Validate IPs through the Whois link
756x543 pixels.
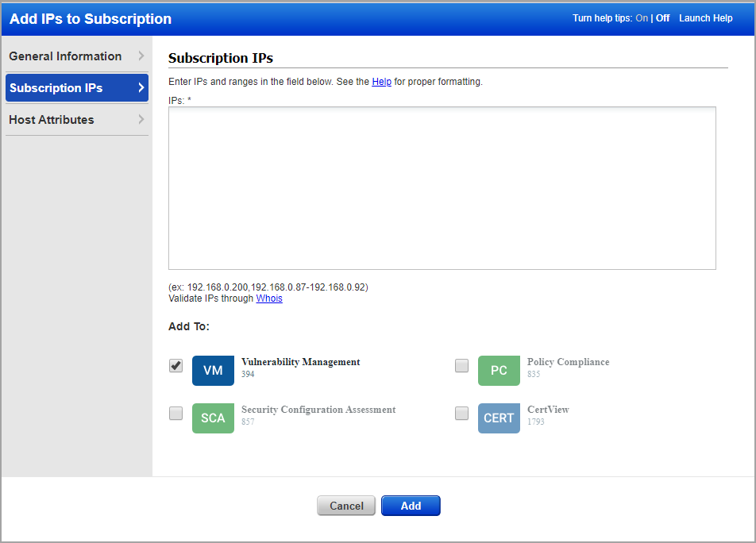(x=269, y=298)
